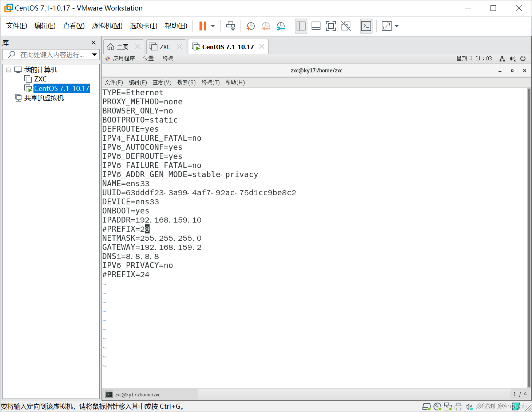This screenshot has width=532, height=412.
Task: Click the IPADDR=192.168.159.10 line
Action: (152, 220)
